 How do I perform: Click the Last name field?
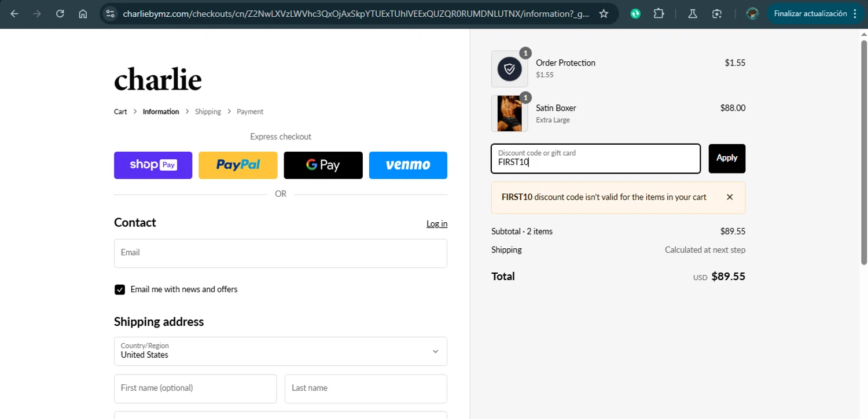tap(366, 388)
